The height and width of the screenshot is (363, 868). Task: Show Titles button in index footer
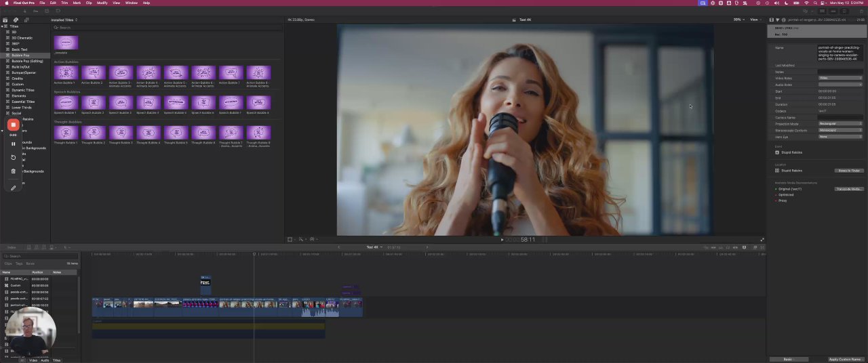(56, 360)
